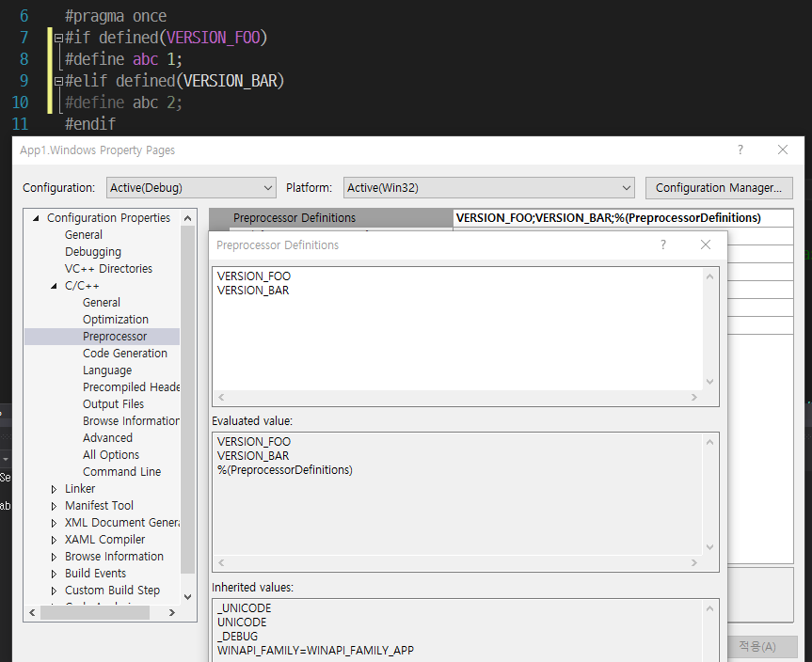Click #pragma once in code editor
The width and height of the screenshot is (812, 662).
(116, 16)
